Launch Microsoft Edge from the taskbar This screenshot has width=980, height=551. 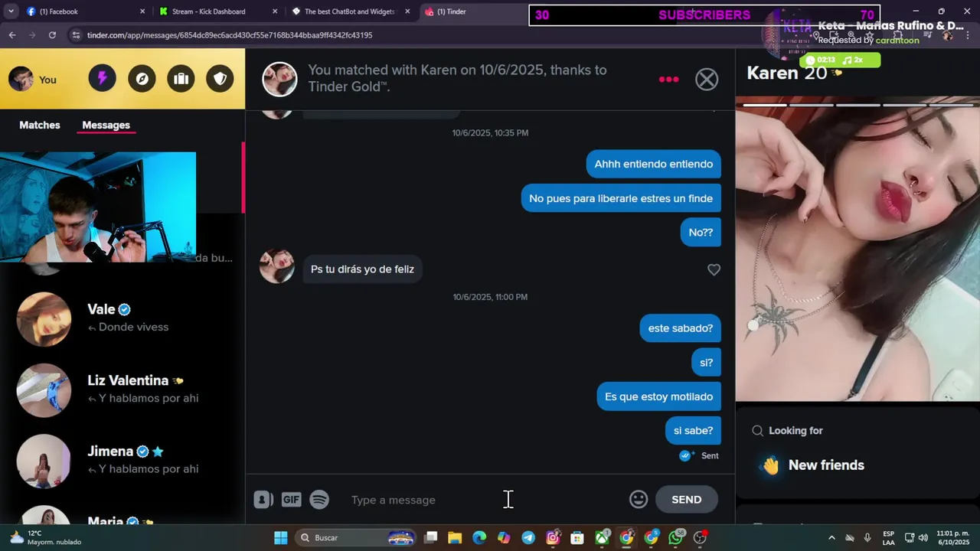479,538
